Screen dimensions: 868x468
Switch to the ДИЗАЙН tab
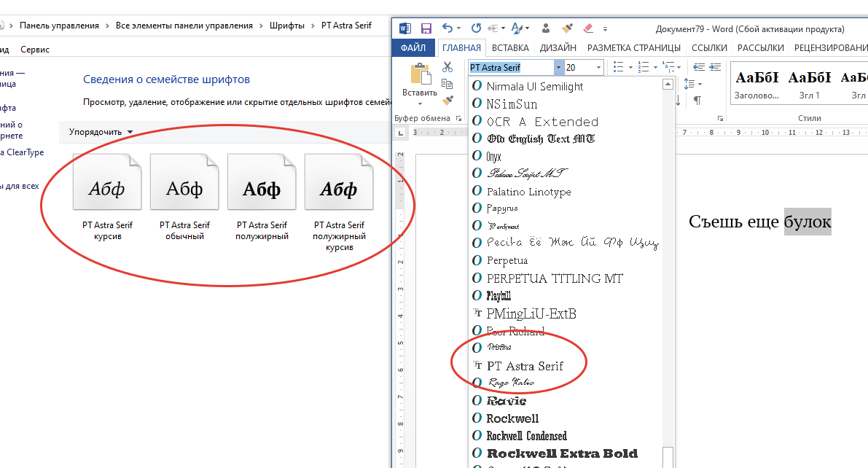pos(558,47)
